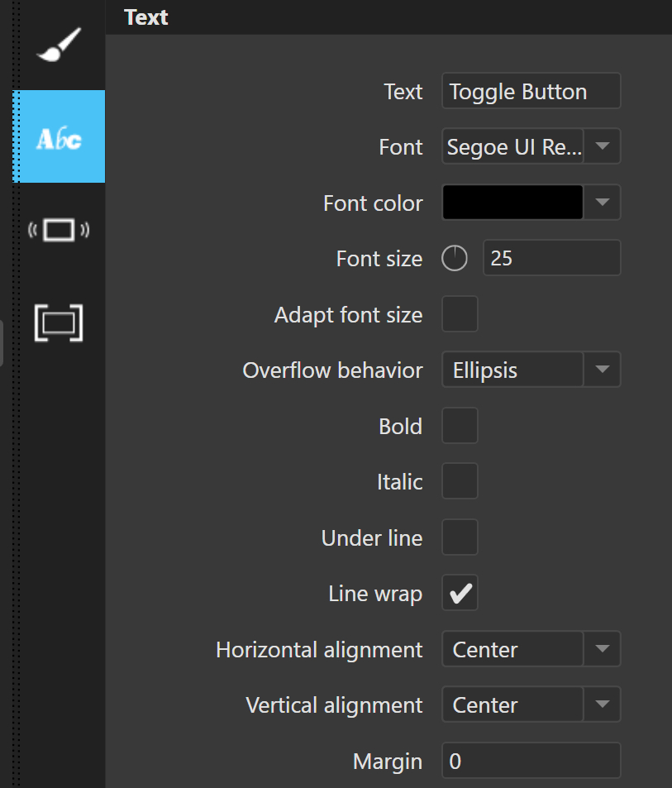
Task: Open the paintbrush appearance tab
Action: pyautogui.click(x=59, y=45)
